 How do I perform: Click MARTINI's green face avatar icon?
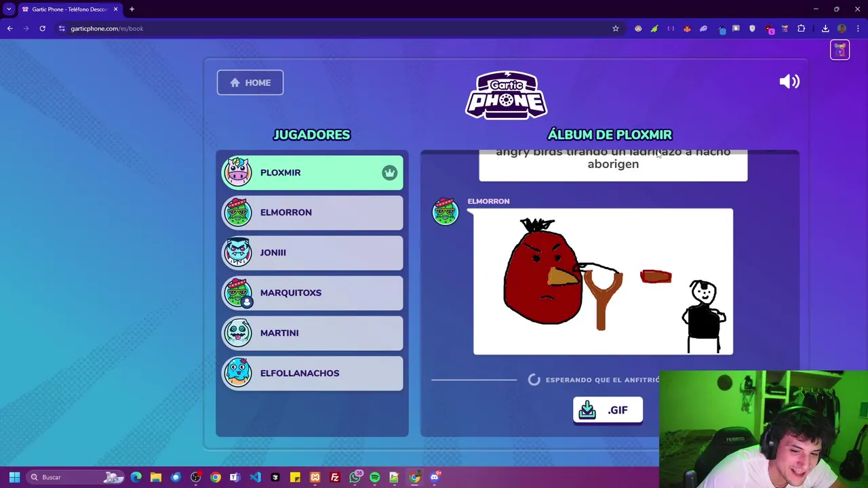click(x=237, y=333)
